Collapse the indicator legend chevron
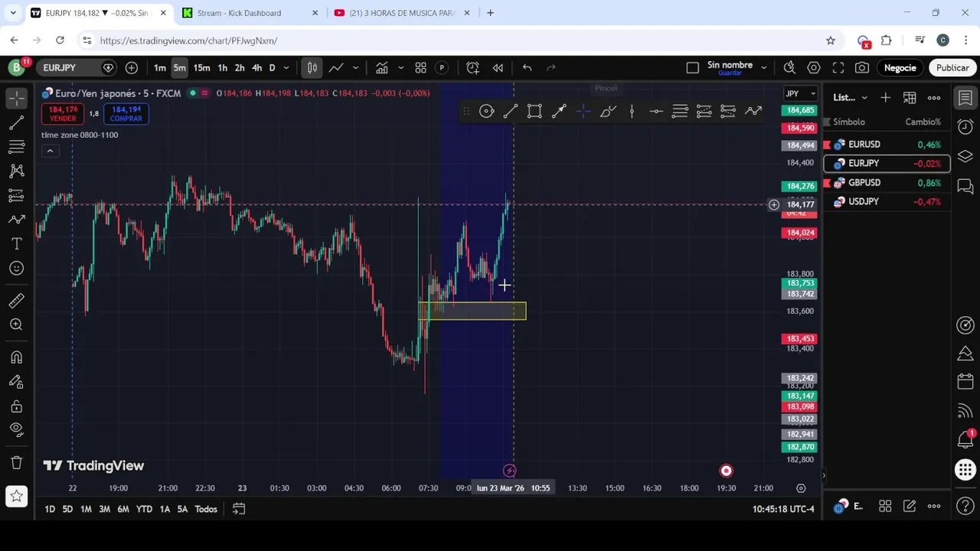Viewport: 980px width, 551px height. [50, 151]
